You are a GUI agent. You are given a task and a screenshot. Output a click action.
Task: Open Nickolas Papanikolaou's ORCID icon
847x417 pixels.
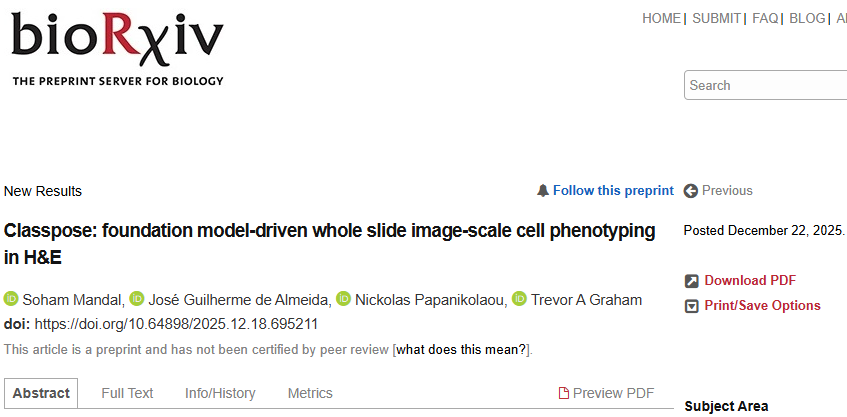[x=344, y=300]
